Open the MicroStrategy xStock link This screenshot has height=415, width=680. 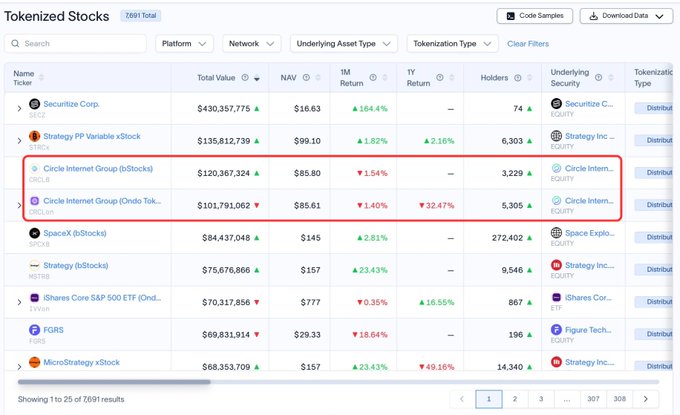click(82, 362)
